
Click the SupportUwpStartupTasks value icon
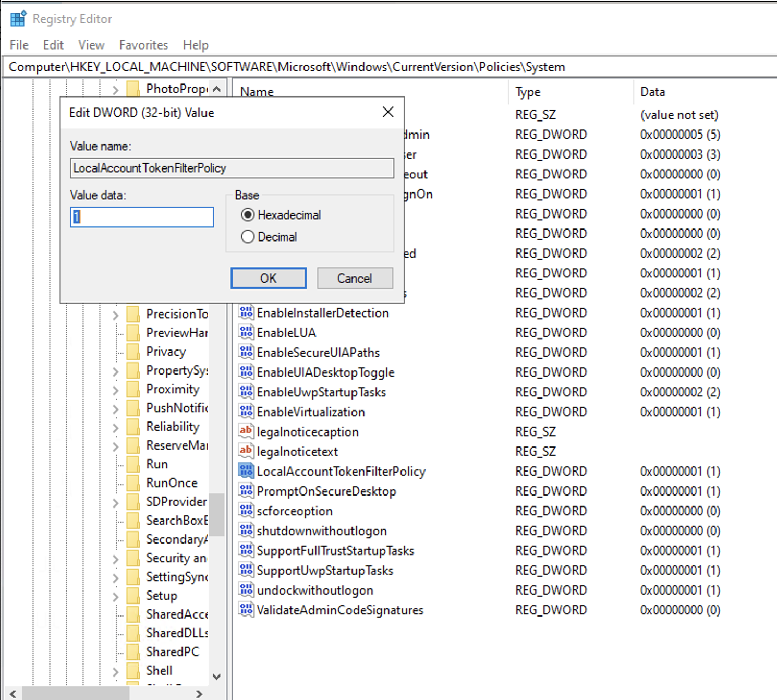tap(246, 570)
